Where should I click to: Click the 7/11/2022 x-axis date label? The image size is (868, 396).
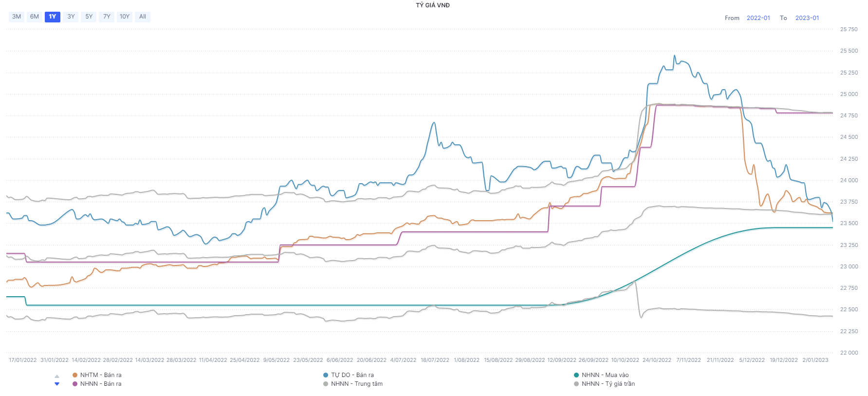(688, 360)
